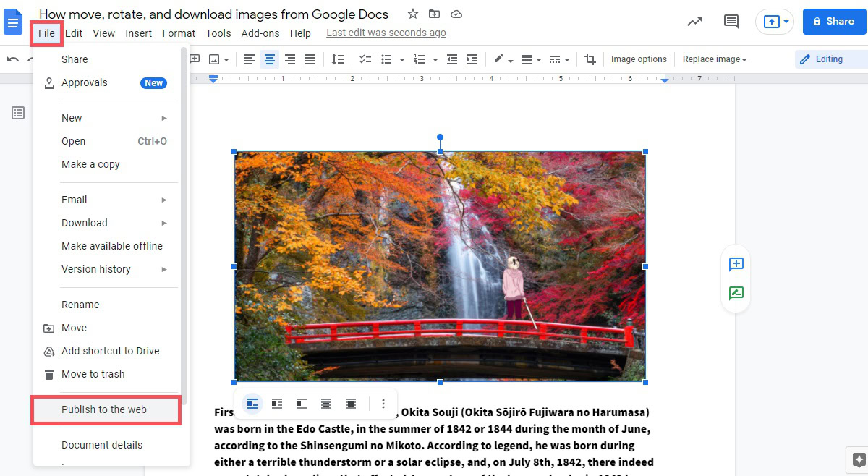
Task: Choose Open in File menu
Action: click(x=107, y=141)
